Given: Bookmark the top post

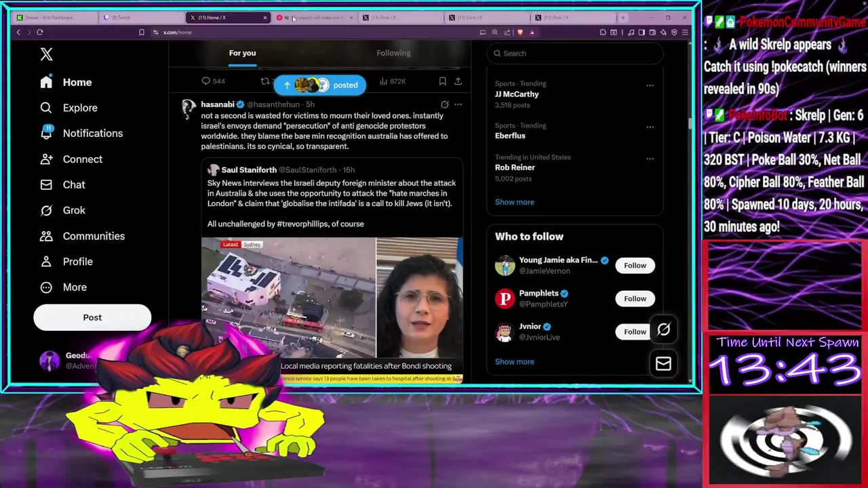Looking at the screenshot, I should click(x=442, y=81).
